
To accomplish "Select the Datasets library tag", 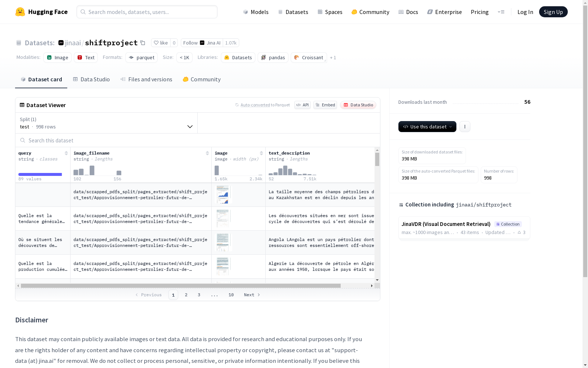I will 238,57.
